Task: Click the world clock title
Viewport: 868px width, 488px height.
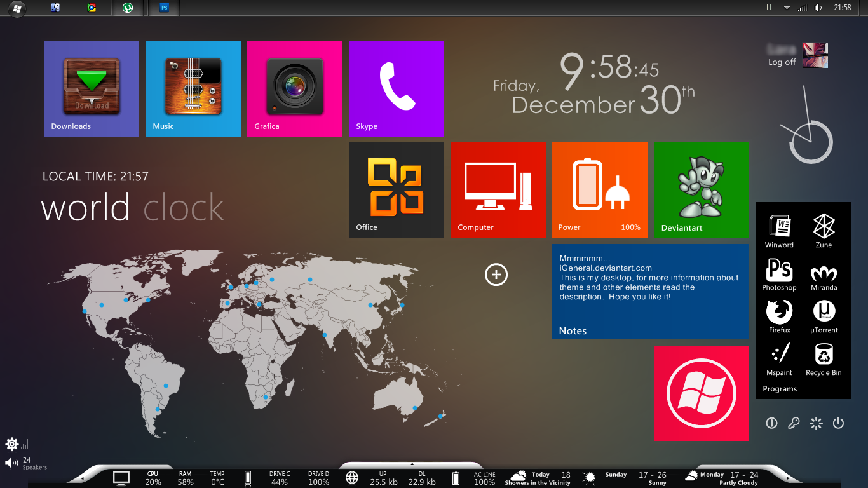Action: click(x=132, y=208)
